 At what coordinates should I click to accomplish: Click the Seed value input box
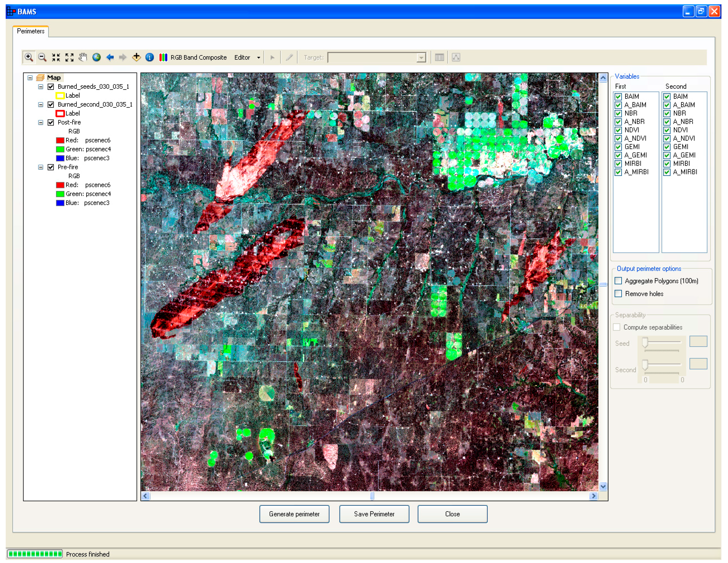699,342
